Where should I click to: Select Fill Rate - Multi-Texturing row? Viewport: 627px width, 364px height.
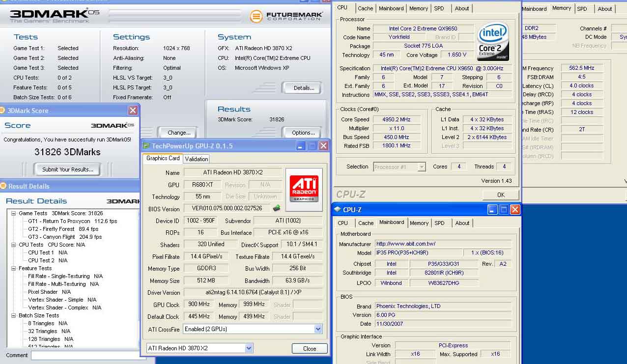coord(63,284)
